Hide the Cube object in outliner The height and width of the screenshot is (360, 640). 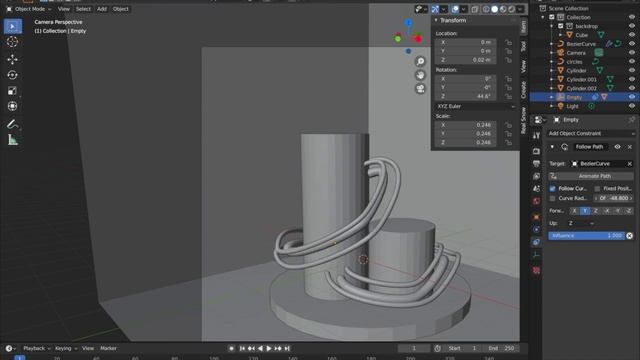pos(632,35)
